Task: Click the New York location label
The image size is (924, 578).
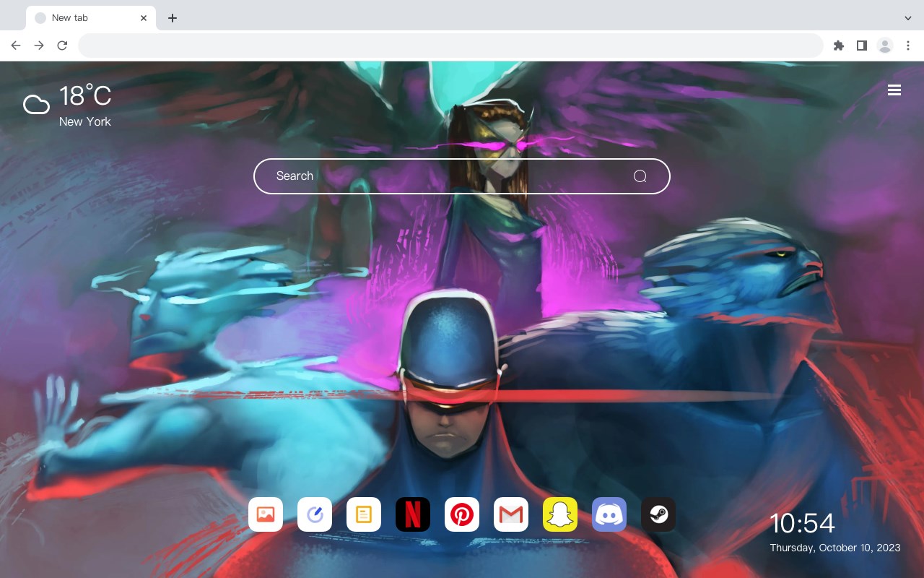Action: pyautogui.click(x=85, y=121)
